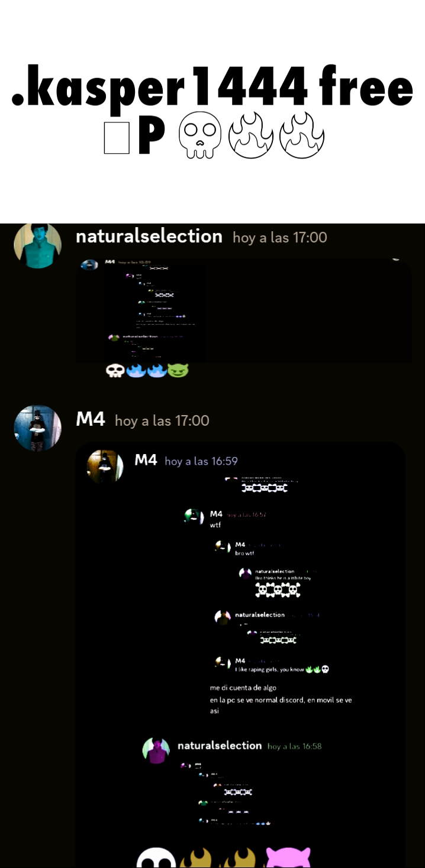Click the white skull emoji under the attachment
This screenshot has width=425, height=868.
(115, 371)
